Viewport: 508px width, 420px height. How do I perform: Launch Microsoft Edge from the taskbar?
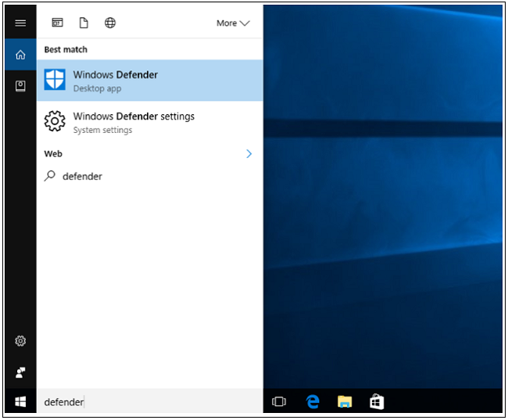click(x=313, y=402)
